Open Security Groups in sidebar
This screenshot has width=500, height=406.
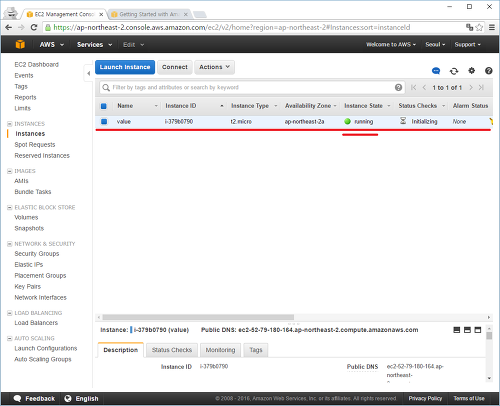[37, 254]
